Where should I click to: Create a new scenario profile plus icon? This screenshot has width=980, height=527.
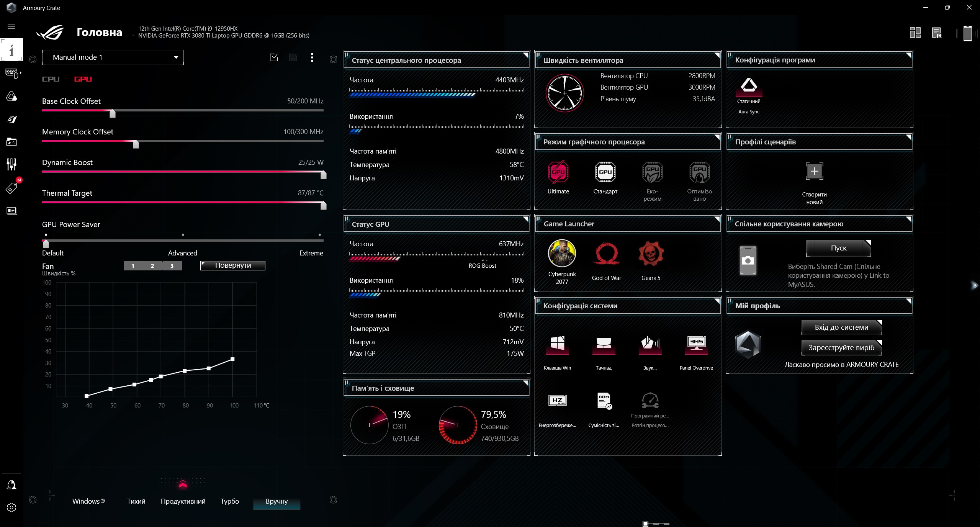(x=814, y=171)
